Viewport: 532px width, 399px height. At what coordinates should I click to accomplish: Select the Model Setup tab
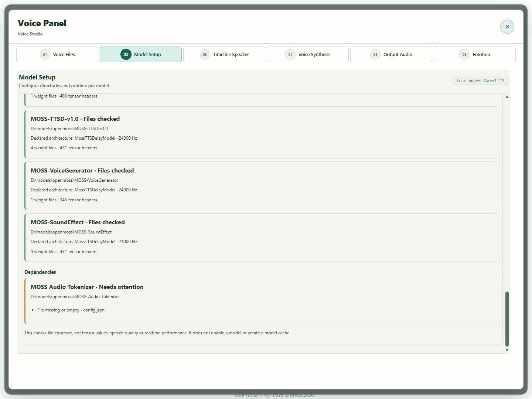[141, 54]
